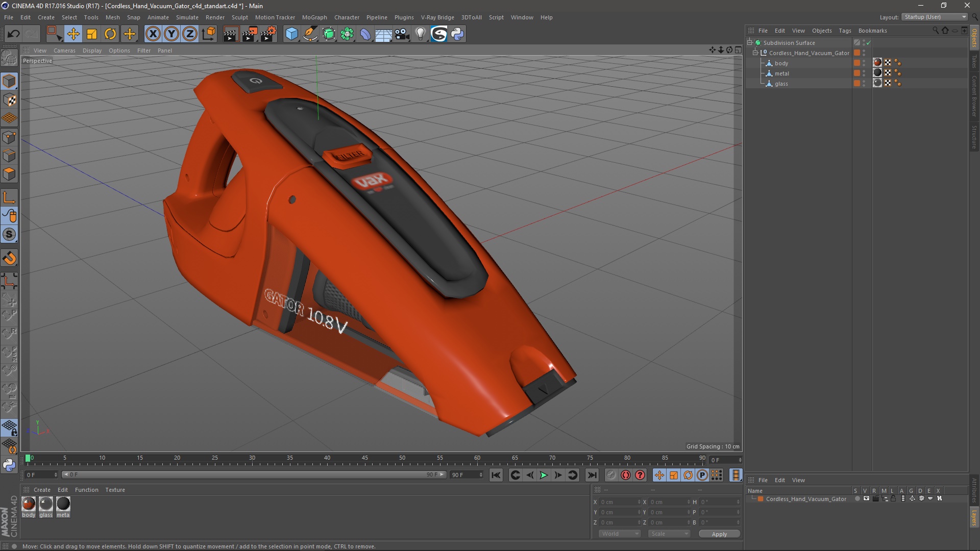This screenshot has height=551, width=980.
Task: Click the Apply button
Action: coord(719,534)
